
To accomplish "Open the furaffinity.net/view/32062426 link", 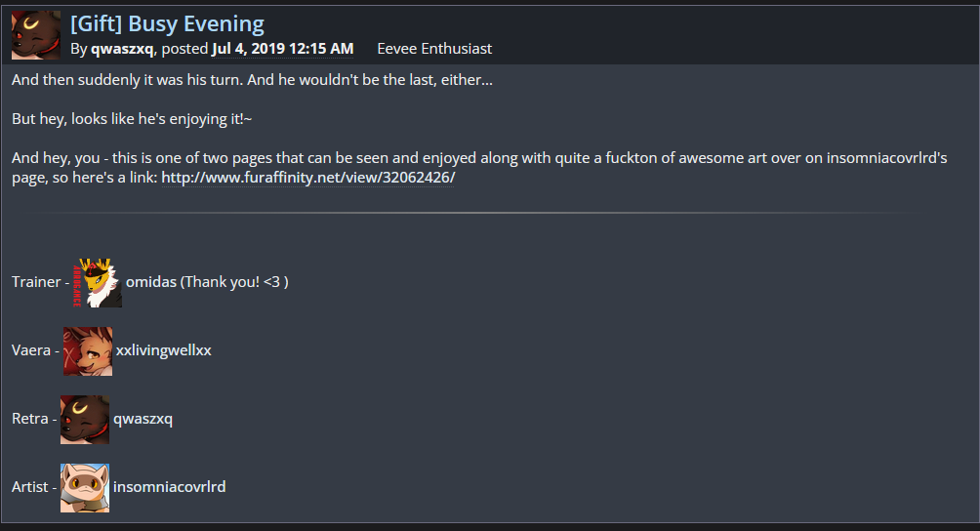I will click(x=307, y=178).
